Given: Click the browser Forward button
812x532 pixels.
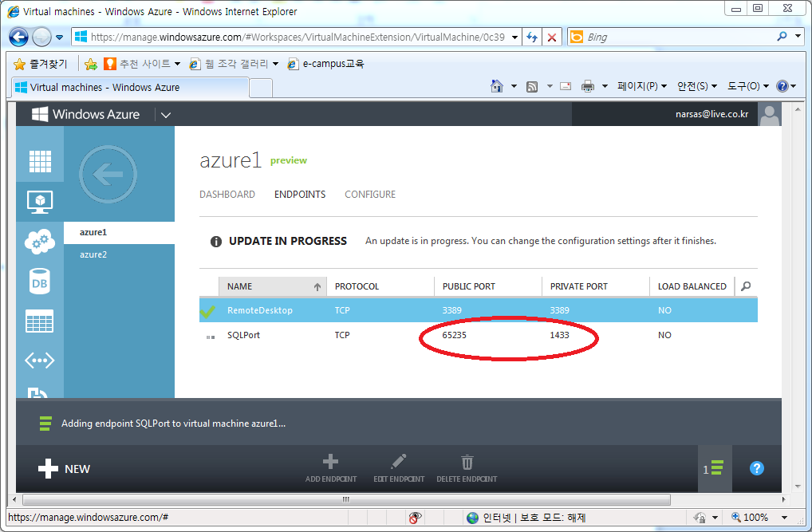Looking at the screenshot, I should click(x=41, y=37).
